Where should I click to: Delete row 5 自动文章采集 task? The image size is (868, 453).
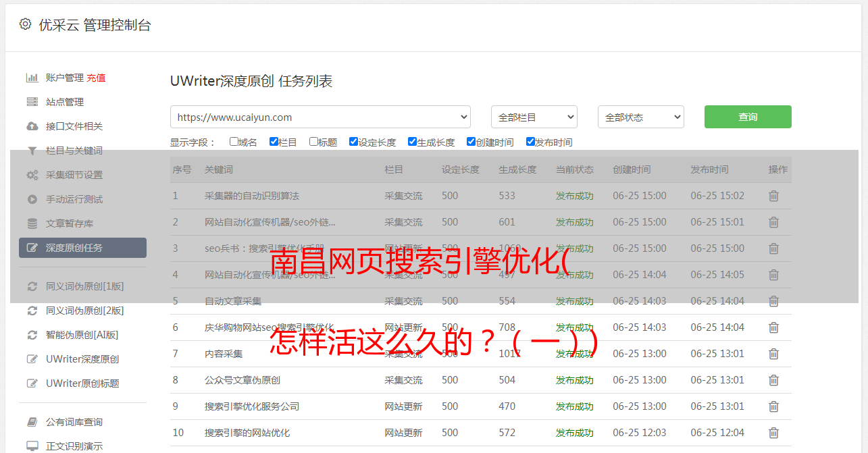[x=773, y=301]
